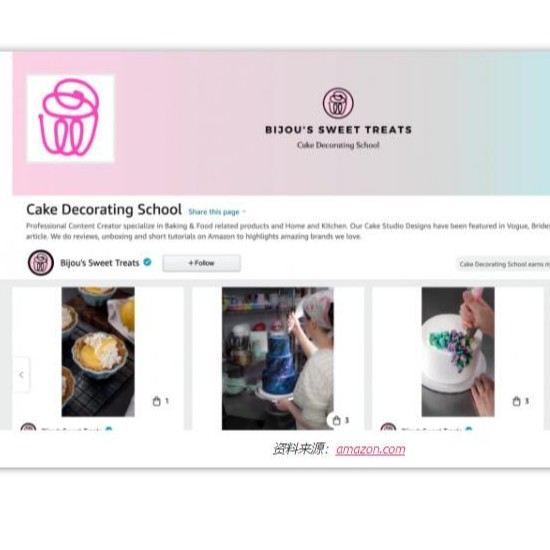The image size is (550, 550).
Task: Open the flower piping cake thumbnail
Action: click(x=458, y=352)
